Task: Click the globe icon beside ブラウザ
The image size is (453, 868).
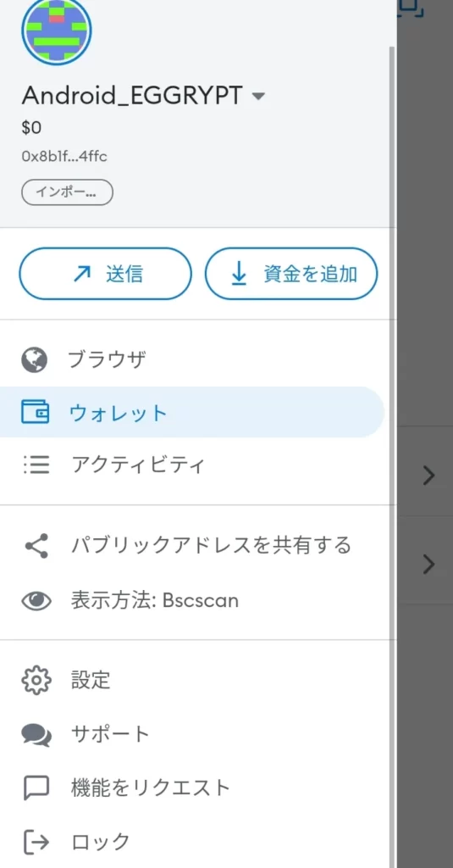Action: pyautogui.click(x=35, y=360)
